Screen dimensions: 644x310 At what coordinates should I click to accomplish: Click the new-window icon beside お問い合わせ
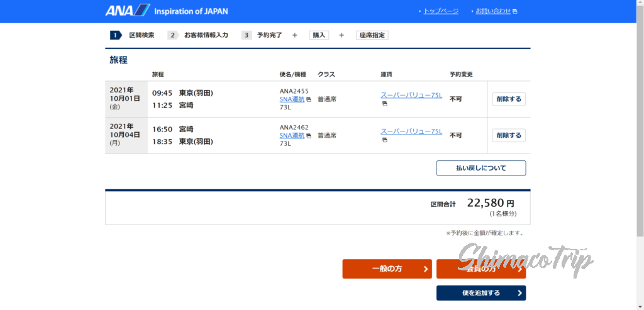[515, 11]
